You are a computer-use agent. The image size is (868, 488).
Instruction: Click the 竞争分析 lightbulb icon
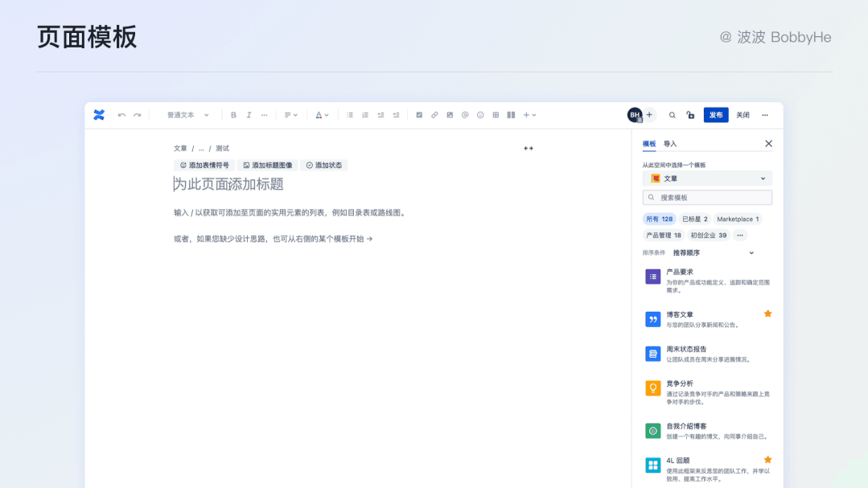click(x=652, y=388)
